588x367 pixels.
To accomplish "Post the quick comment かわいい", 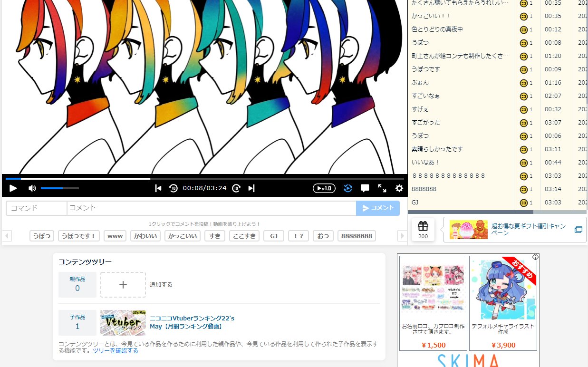I will pyautogui.click(x=145, y=236).
